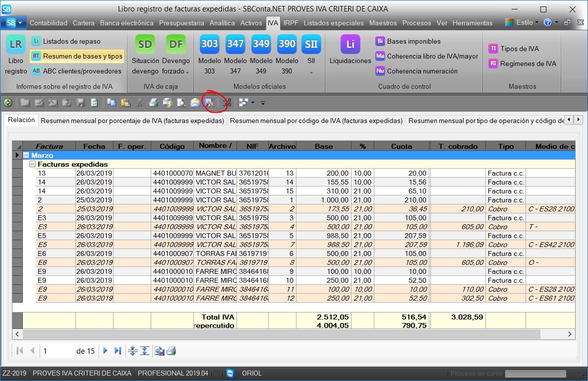Click the print icon in the toolbar

tap(153, 103)
